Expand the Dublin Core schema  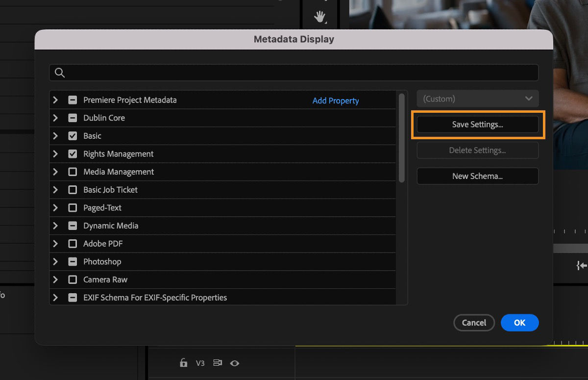pyautogui.click(x=55, y=118)
